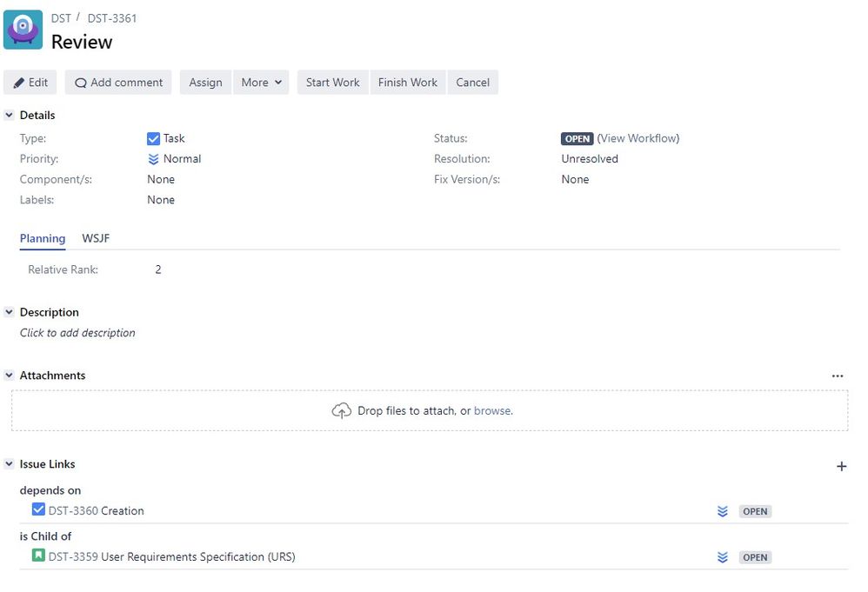The height and width of the screenshot is (592, 868).
Task: Click the OPEN status badge in Details
Action: click(x=577, y=139)
